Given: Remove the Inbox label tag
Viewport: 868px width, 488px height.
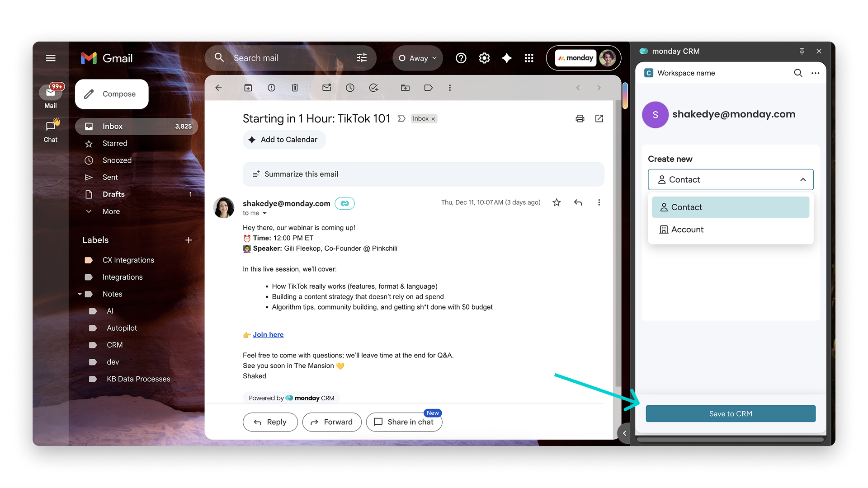Looking at the screenshot, I should 433,119.
